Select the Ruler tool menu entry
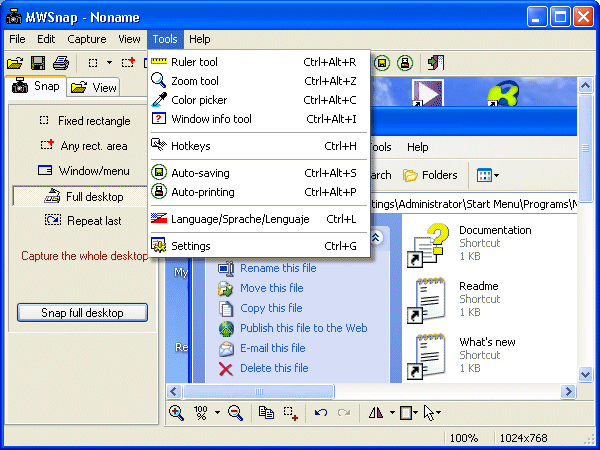The image size is (600, 450). click(259, 62)
